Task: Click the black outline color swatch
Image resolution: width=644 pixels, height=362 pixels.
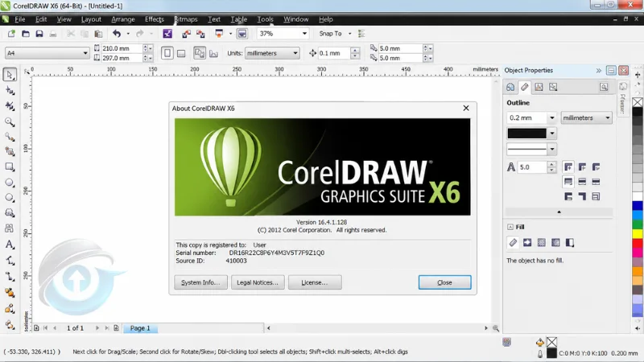Action: point(527,134)
